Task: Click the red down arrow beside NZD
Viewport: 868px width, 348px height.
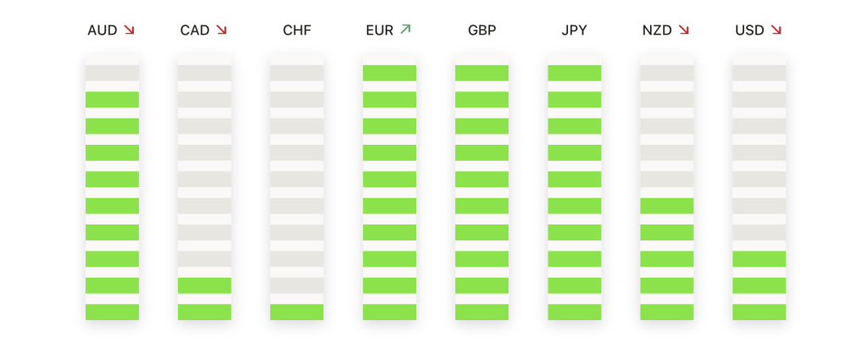Action: click(x=684, y=30)
